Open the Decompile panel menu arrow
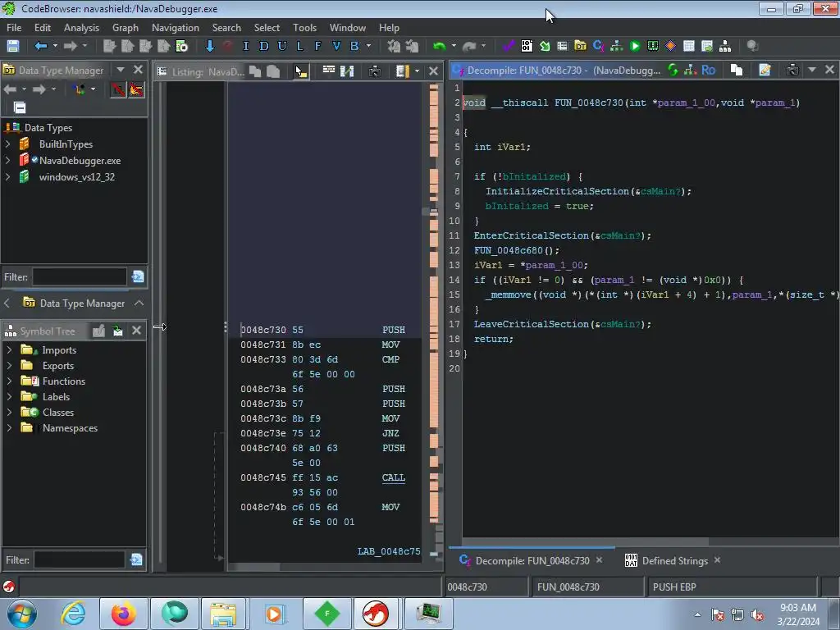The width and height of the screenshot is (840, 630). point(812,70)
